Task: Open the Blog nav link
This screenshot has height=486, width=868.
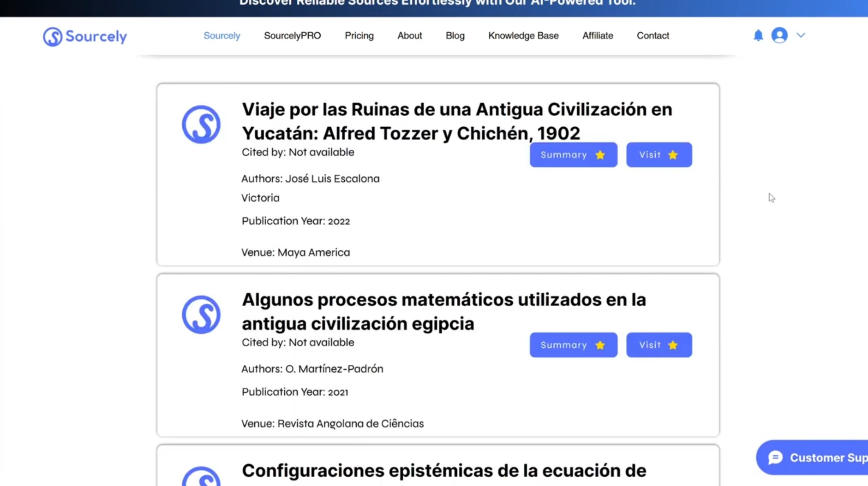Action: (455, 36)
